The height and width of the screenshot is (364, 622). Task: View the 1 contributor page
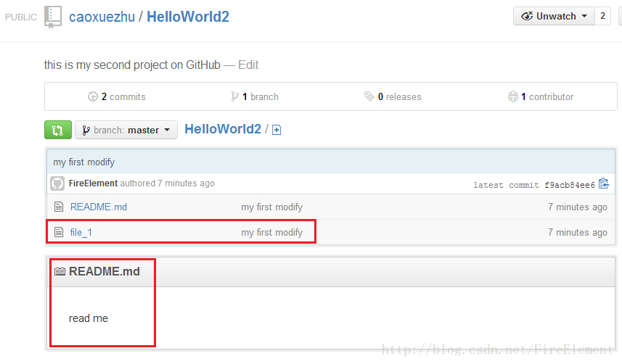[x=547, y=96]
